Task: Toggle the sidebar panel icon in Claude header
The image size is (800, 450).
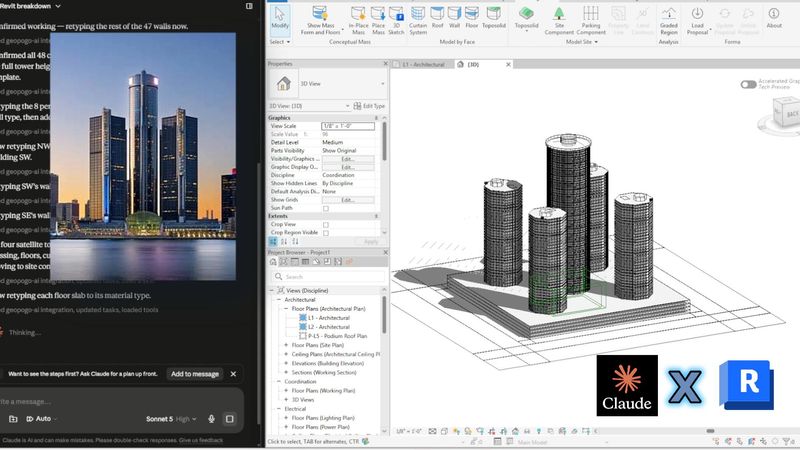Action: coord(249,6)
